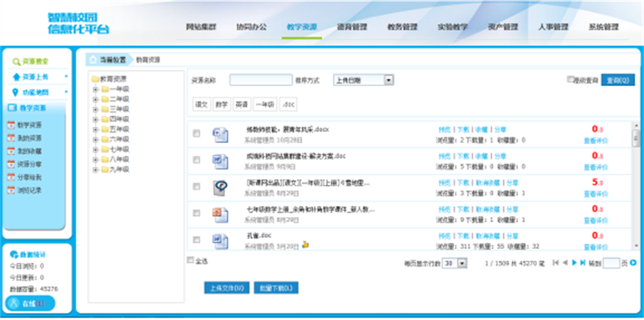Go to first page pagination icon

point(555,263)
